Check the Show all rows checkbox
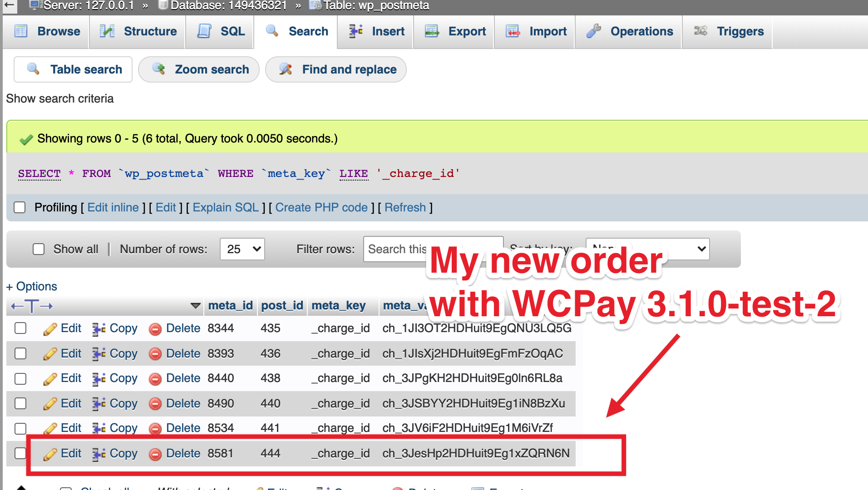The width and height of the screenshot is (868, 490). pos(39,249)
